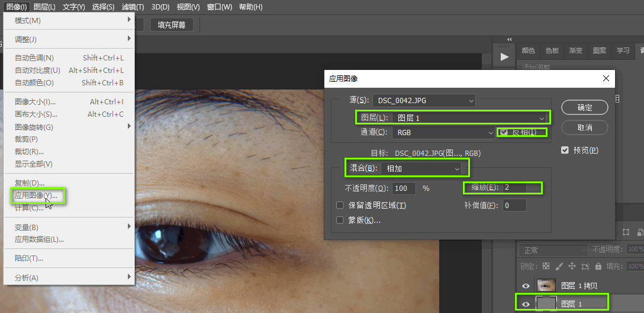Toggle the 反相 invert checkbox
644x313 pixels.
(x=504, y=132)
